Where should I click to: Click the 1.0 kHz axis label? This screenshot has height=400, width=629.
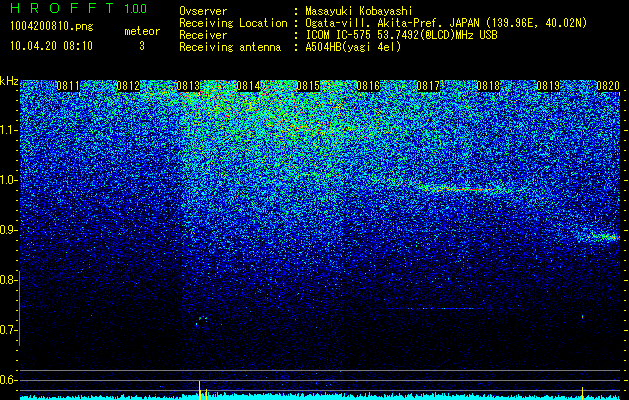(x=8, y=180)
